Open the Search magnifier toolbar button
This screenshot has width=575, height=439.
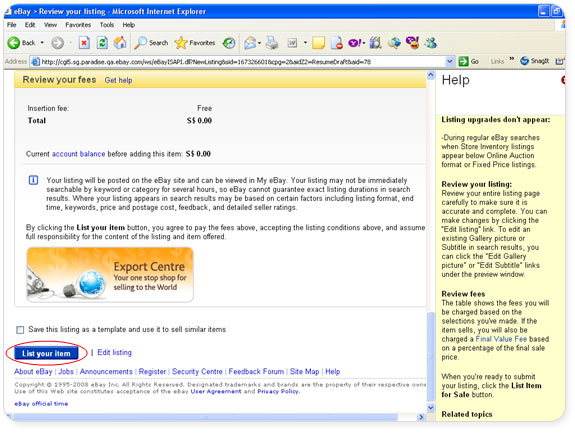(151, 43)
